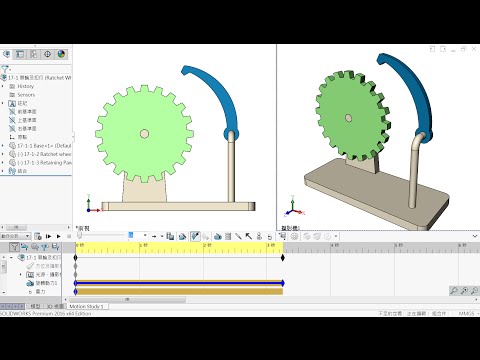Click the rotary motor end key diamond
The image size is (480, 360).
283,283
